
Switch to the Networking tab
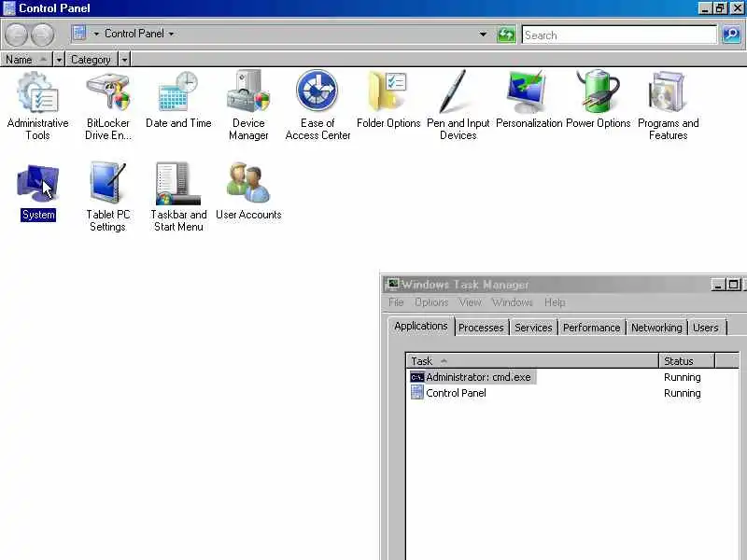tap(656, 328)
